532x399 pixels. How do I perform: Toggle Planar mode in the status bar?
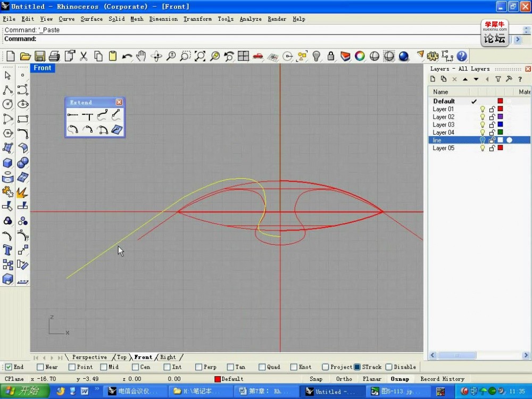[x=372, y=379]
